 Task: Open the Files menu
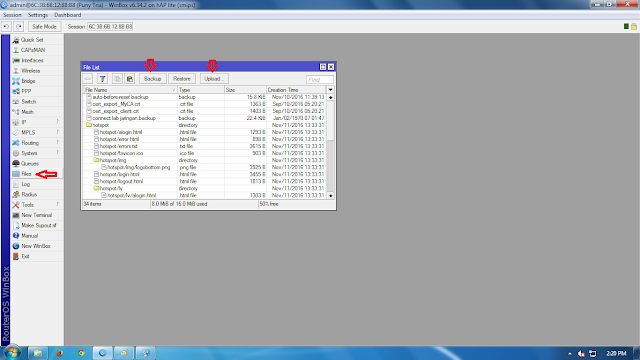26,174
